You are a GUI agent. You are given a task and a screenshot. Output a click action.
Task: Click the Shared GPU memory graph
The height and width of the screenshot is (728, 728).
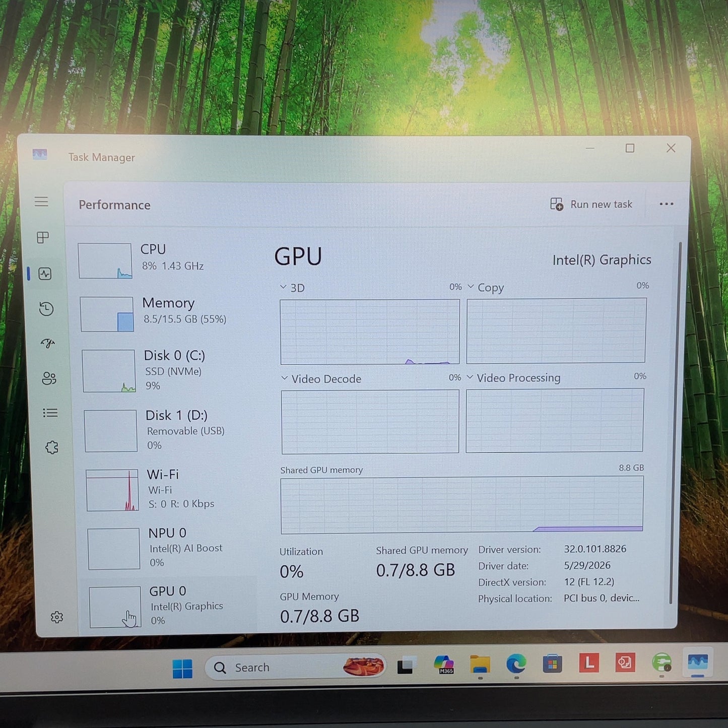click(x=462, y=505)
